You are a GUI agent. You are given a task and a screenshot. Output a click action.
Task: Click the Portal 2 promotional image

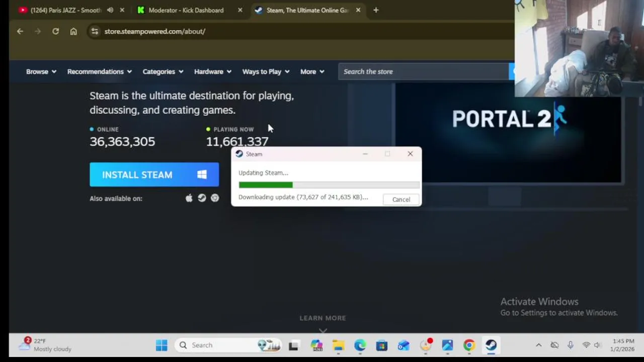point(508,133)
